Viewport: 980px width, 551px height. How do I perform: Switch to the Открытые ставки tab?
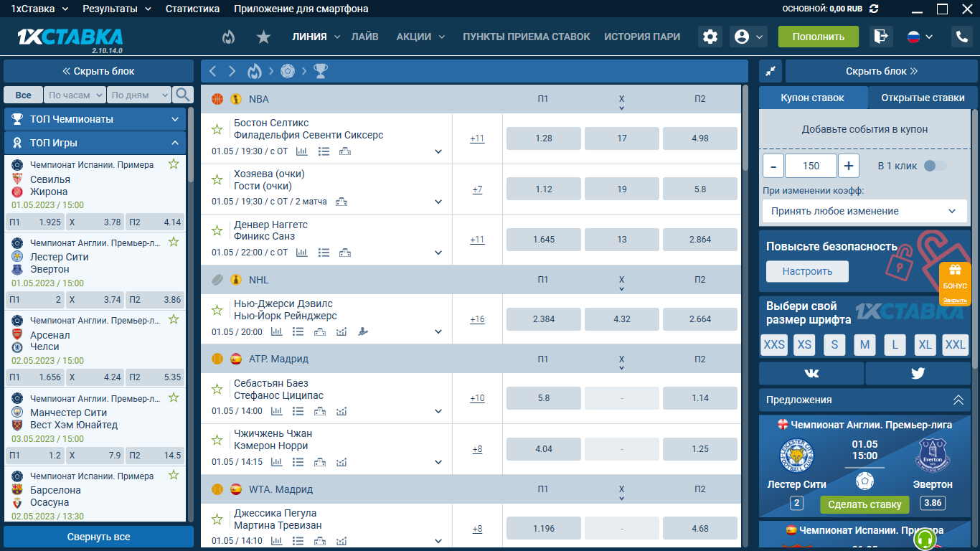[923, 98]
